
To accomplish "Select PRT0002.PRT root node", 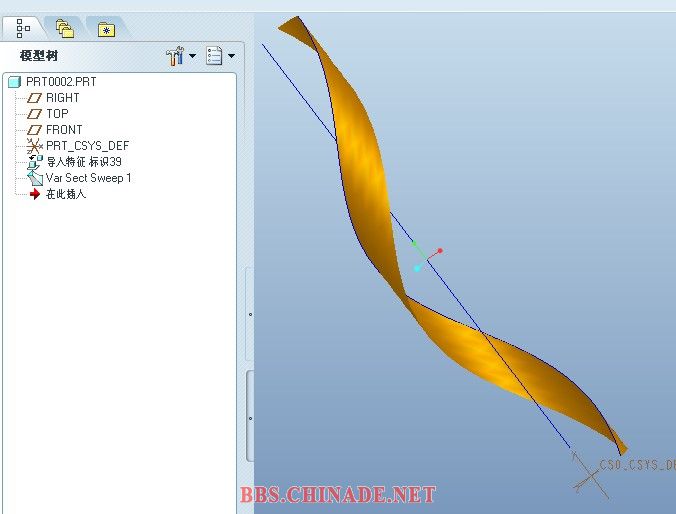I will [x=61, y=82].
